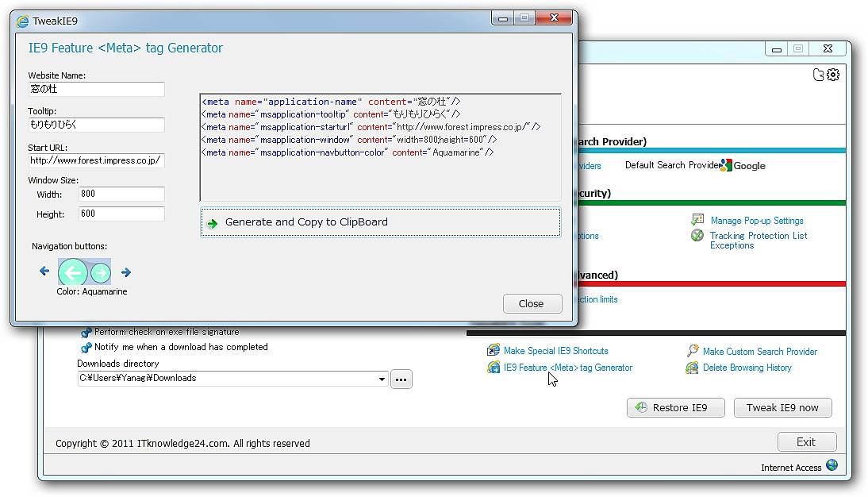Image resolution: width=868 pixels, height=497 pixels.
Task: Click Generate and Copy to ClipBoard
Action: (380, 222)
